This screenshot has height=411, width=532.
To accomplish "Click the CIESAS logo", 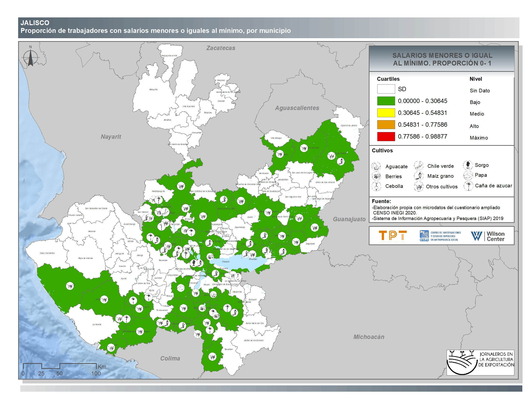I will pyautogui.click(x=440, y=236).
